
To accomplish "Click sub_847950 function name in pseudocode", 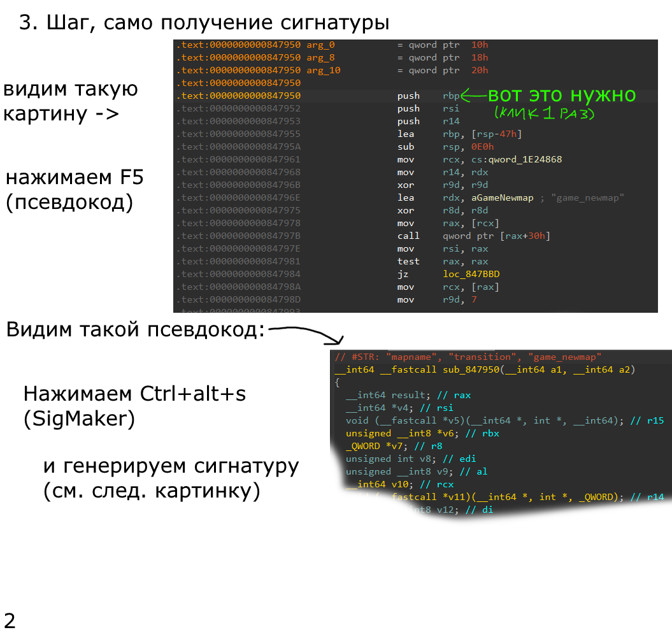I will point(471,369).
